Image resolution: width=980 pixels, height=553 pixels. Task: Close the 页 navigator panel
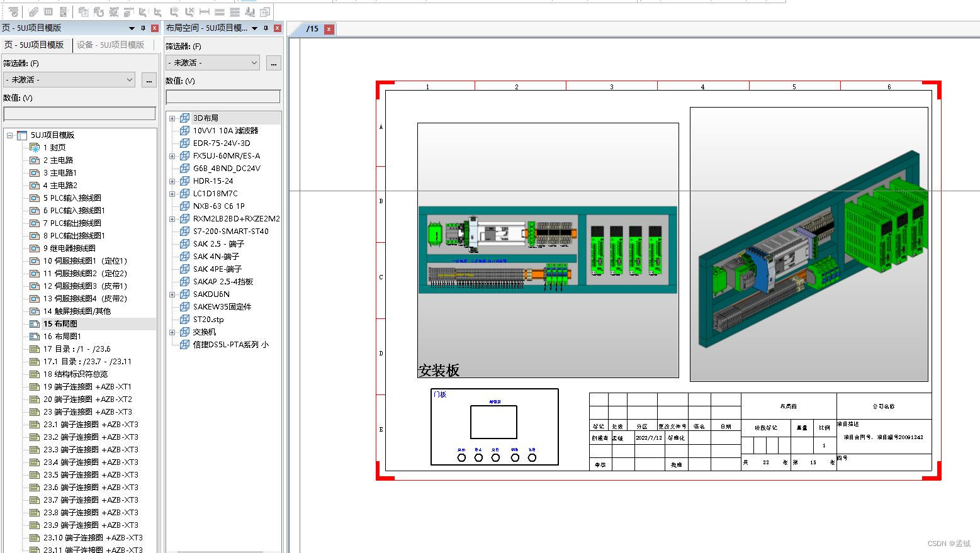coord(154,28)
